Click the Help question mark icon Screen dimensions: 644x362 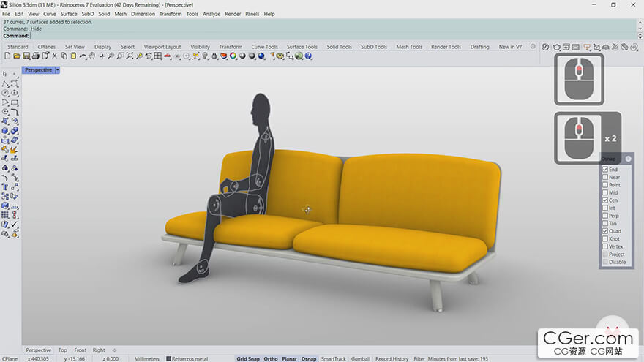[x=308, y=56]
